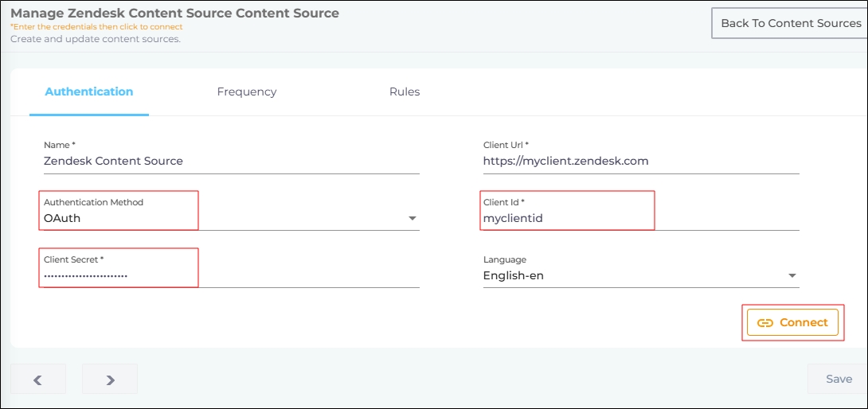Select the Client Id field containing myclientid
This screenshot has height=409, width=868.
coord(640,218)
